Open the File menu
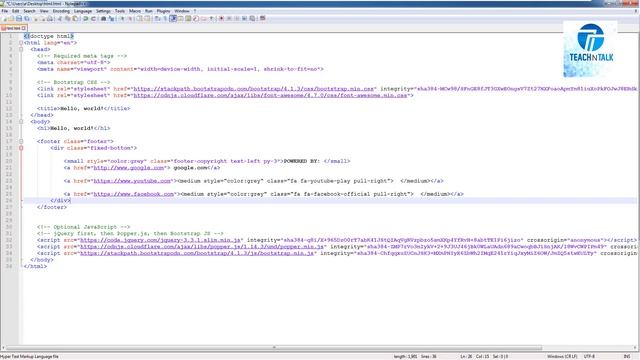The height and width of the screenshot is (360, 640). 4,11
